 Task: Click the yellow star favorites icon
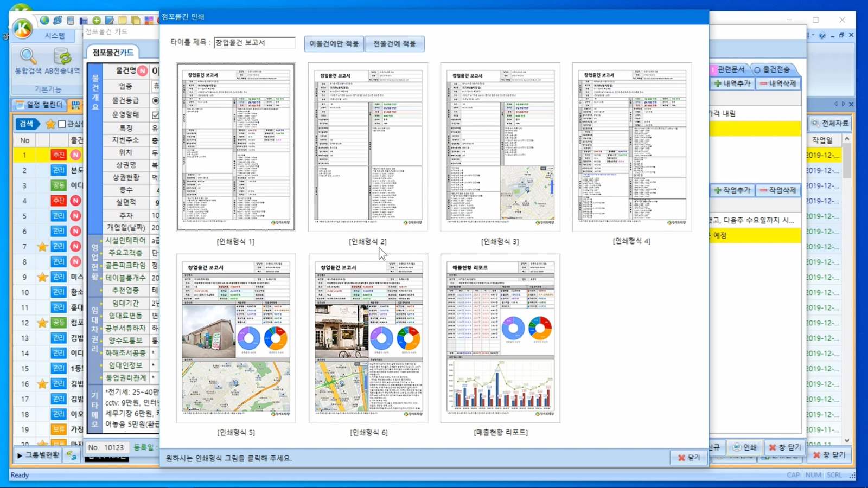click(50, 124)
